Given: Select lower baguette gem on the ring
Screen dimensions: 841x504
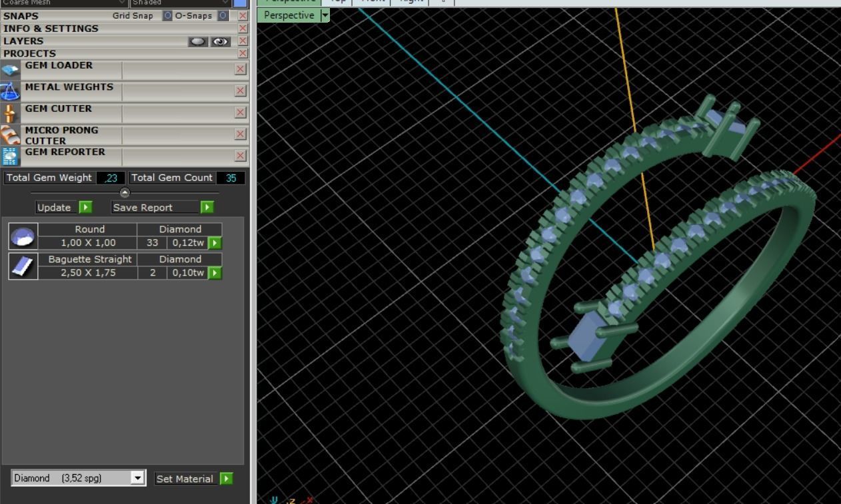Looking at the screenshot, I should [x=586, y=336].
